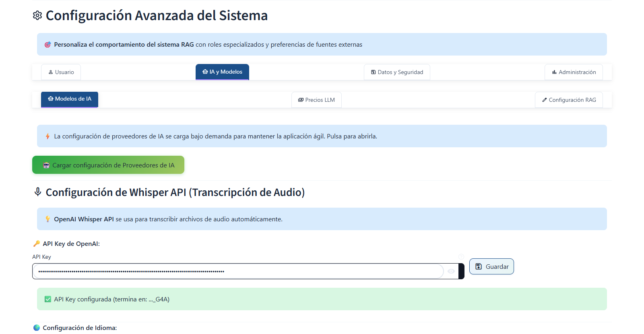Click the small 'API Key' field label
The height and width of the screenshot is (334, 644).
click(41, 257)
